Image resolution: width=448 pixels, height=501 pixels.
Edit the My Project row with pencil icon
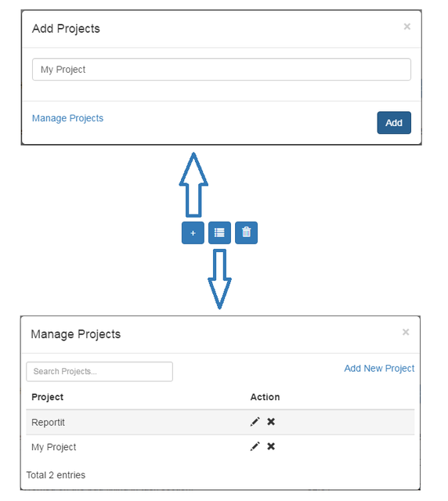coord(255,446)
